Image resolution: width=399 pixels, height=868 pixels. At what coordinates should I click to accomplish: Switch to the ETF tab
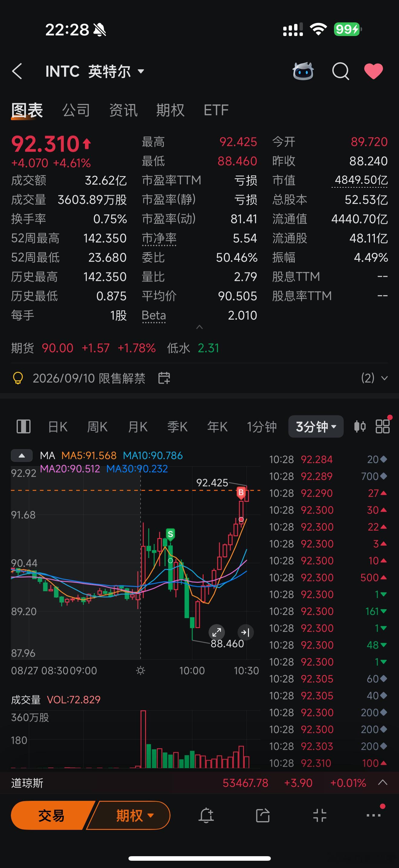[x=216, y=110]
